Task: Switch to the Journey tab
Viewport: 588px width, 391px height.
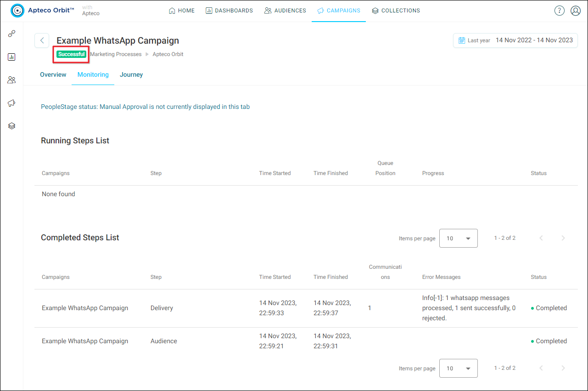Action: (x=131, y=74)
